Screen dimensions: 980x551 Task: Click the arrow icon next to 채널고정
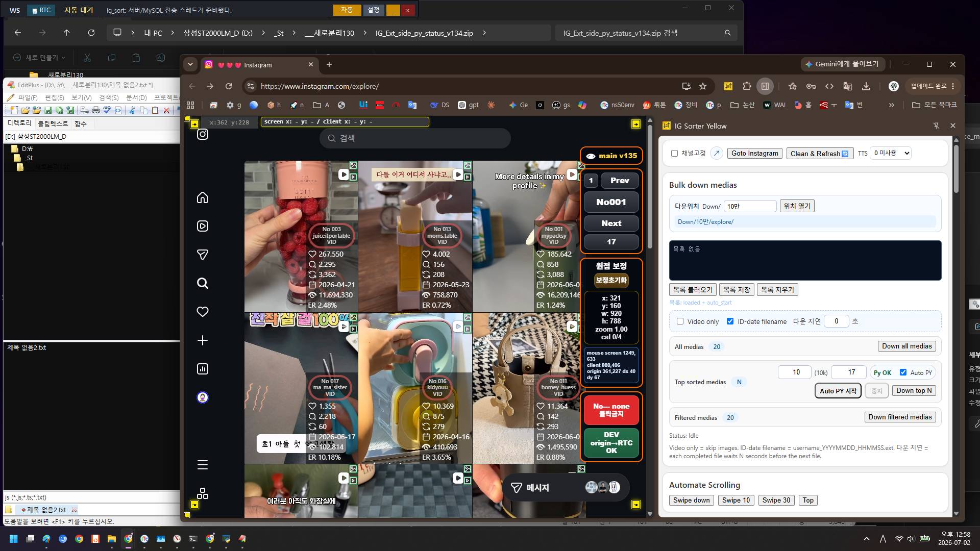[x=717, y=153]
